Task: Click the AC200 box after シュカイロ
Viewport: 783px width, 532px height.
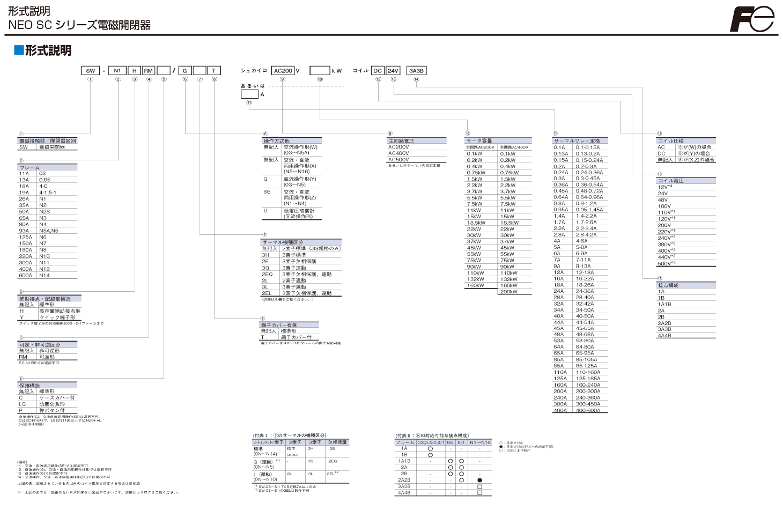Action: [283, 70]
